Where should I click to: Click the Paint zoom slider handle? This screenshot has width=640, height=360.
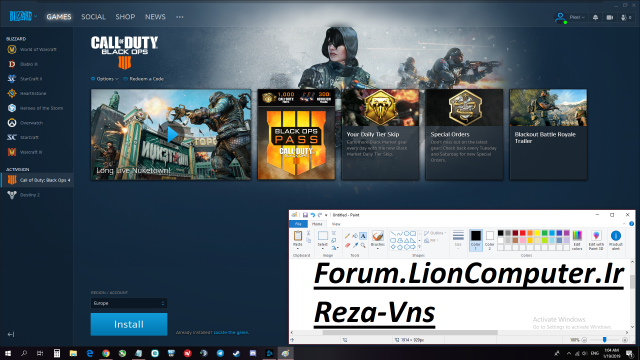(604, 340)
